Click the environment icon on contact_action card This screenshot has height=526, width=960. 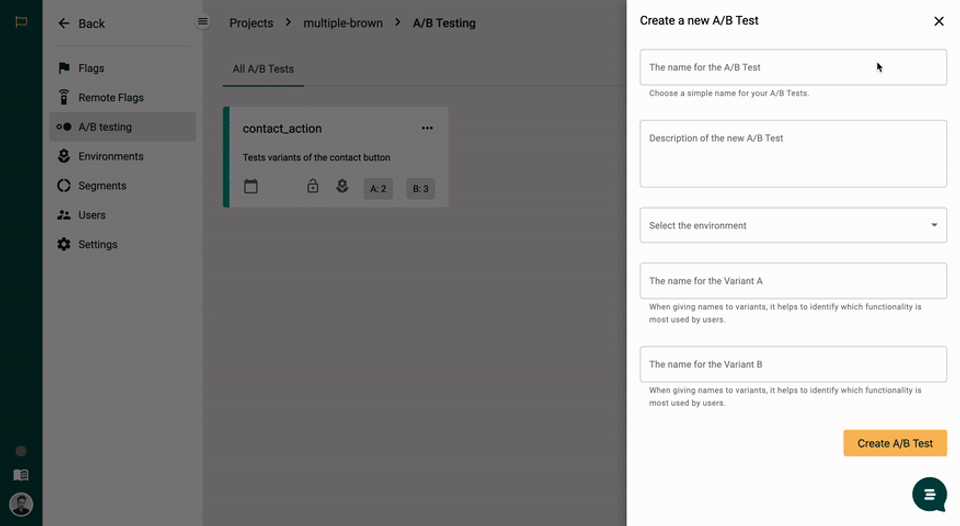pos(342,186)
